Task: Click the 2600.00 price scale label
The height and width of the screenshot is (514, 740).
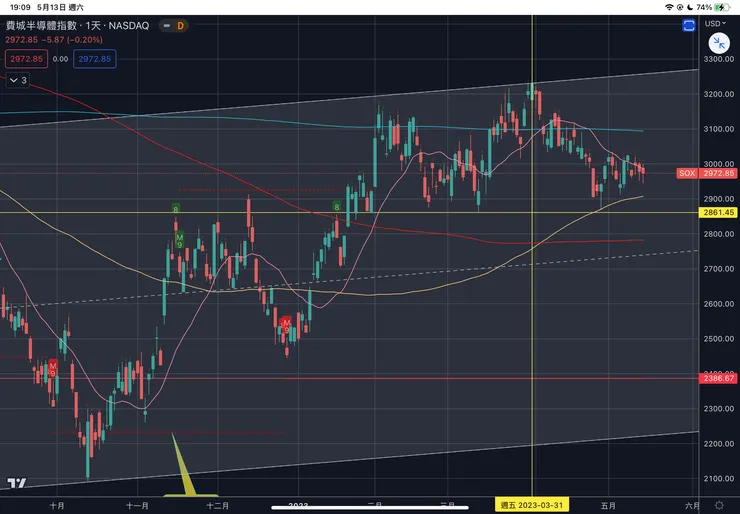Action: click(719, 303)
